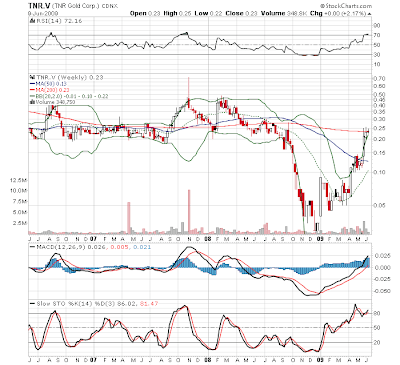The image size is (400, 365).
Task: Click the RSI indicator icon beside RSI(14)
Action: click(32, 21)
